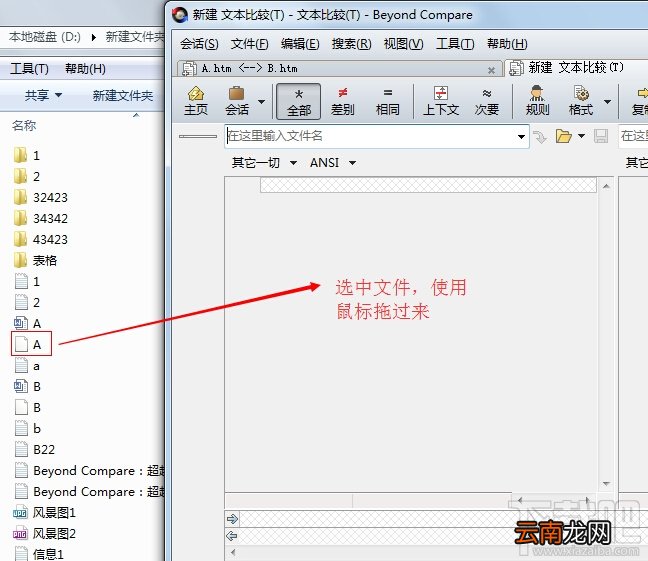
Task: Toggle the Differences (差别) filter
Action: (343, 101)
